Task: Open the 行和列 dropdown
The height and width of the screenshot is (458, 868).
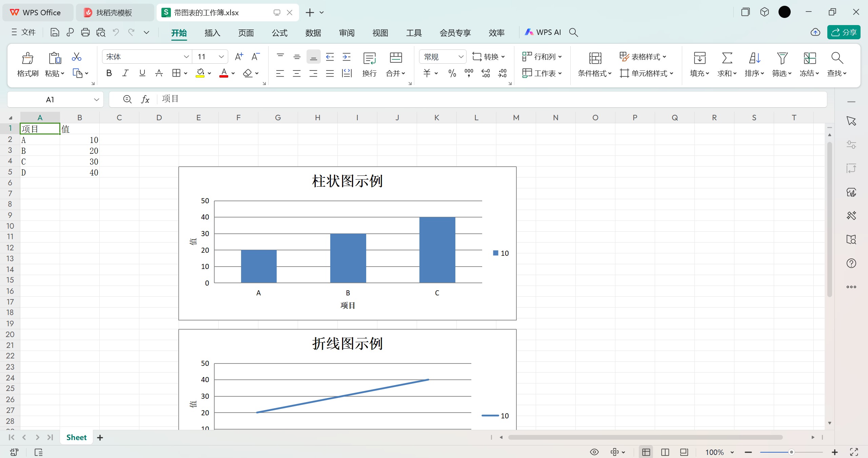Action: (542, 57)
